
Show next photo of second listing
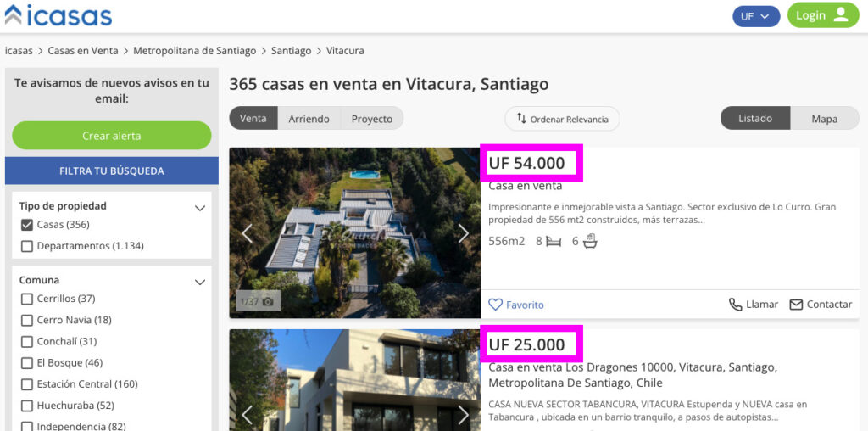point(464,415)
